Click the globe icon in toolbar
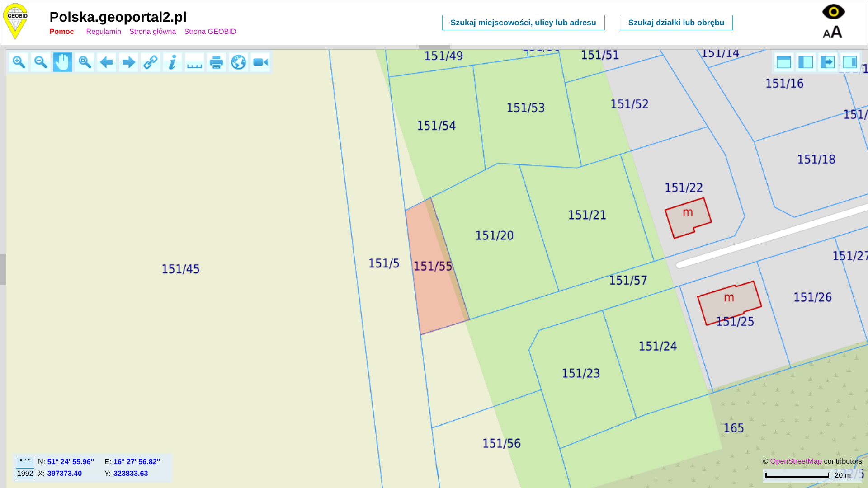868x488 pixels. coord(238,62)
